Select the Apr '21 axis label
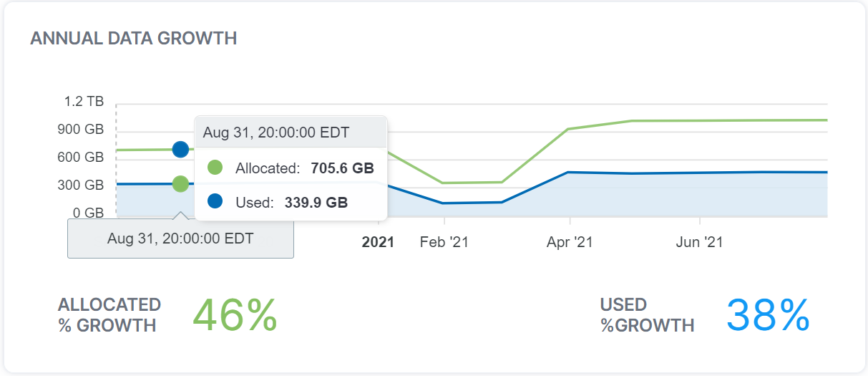The image size is (868, 376). [x=570, y=242]
